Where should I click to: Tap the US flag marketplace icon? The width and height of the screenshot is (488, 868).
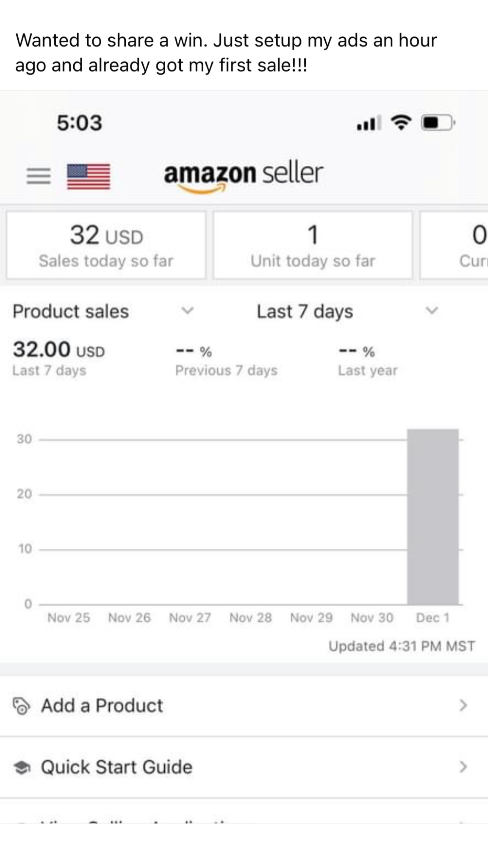tap(89, 176)
